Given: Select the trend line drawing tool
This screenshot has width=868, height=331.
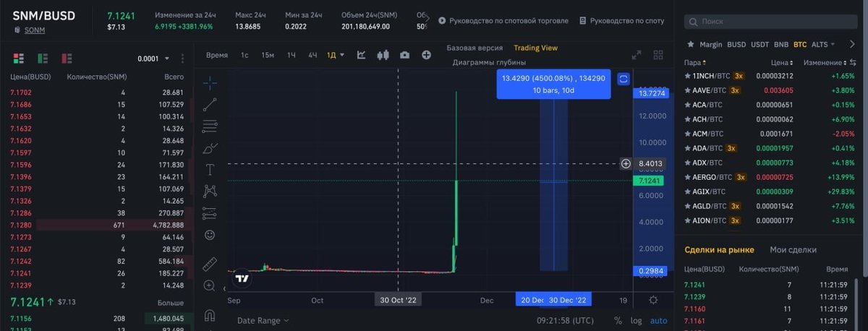Looking at the screenshot, I should click(210, 105).
